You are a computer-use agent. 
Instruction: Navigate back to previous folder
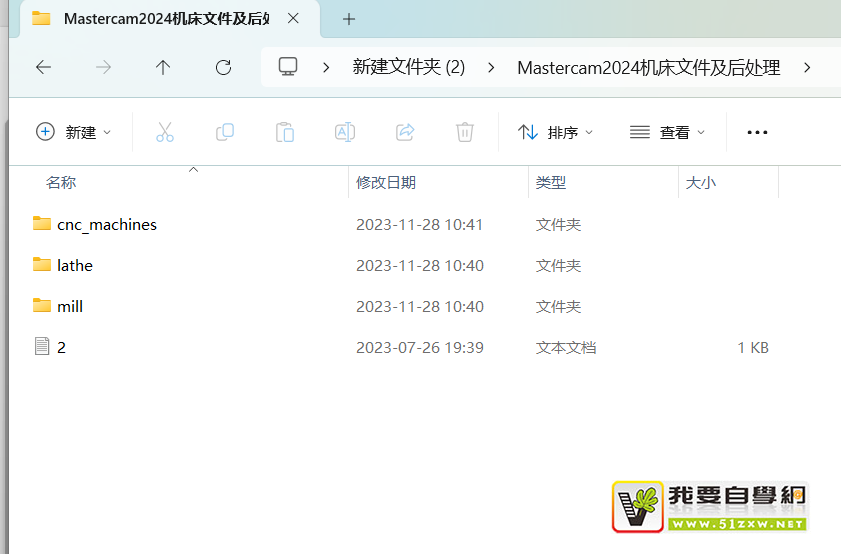click(x=43, y=67)
